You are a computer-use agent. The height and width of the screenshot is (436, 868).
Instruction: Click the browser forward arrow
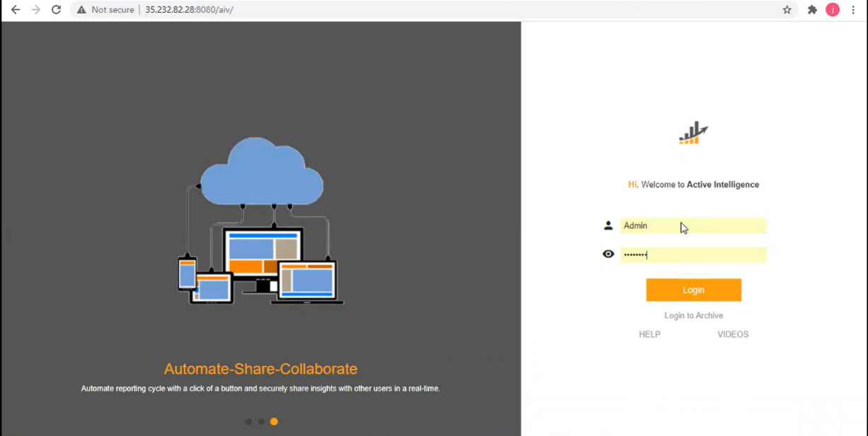(x=36, y=10)
